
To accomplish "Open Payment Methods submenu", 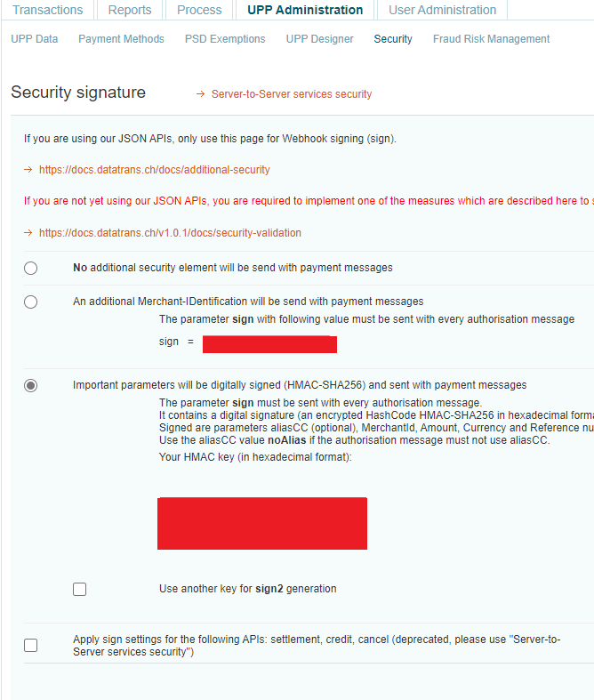I will pos(121,39).
